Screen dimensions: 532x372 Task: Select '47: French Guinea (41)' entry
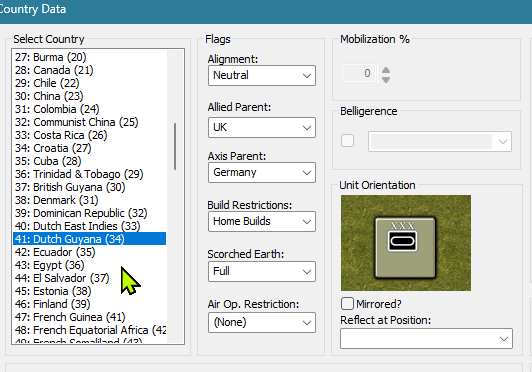(x=90, y=317)
